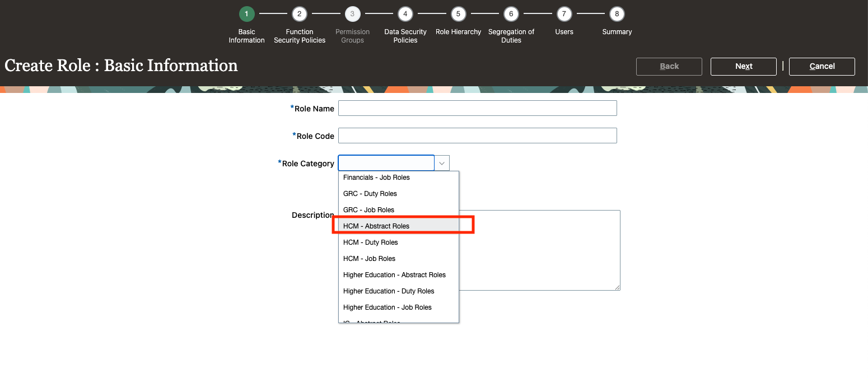Select step 8 Summary circle
The width and height of the screenshot is (868, 378).
coord(617,14)
